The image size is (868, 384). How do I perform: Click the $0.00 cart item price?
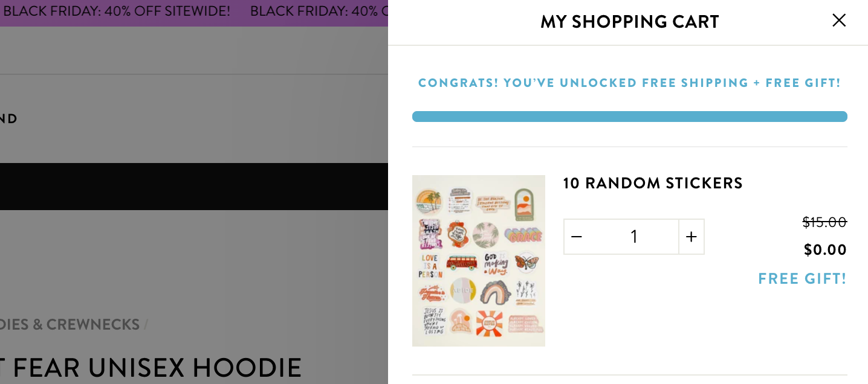(x=825, y=249)
